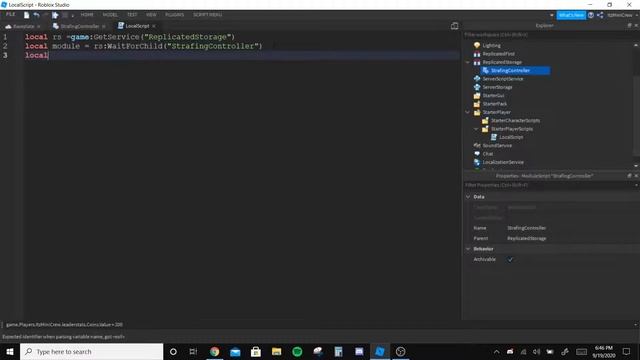The width and height of the screenshot is (640, 360).
Task: Close the LocalScript tab
Action: [x=153, y=26]
